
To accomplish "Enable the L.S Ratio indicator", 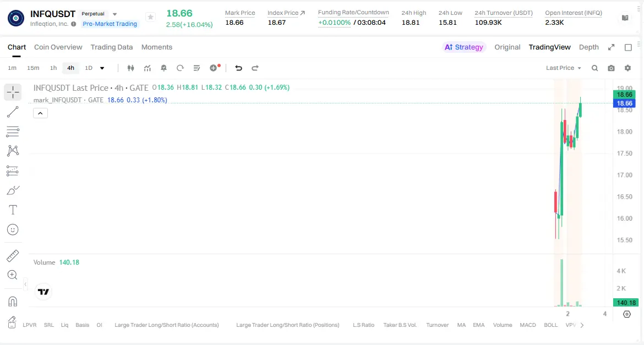I will point(363,325).
